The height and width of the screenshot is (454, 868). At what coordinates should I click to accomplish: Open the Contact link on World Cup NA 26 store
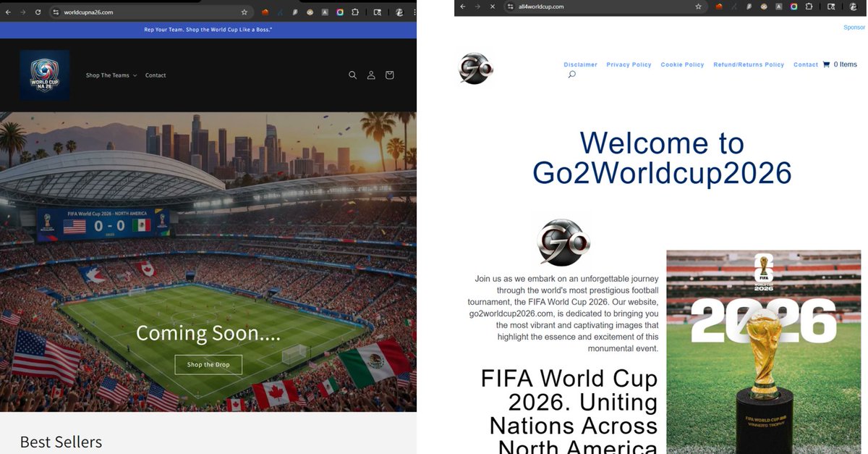pos(156,75)
